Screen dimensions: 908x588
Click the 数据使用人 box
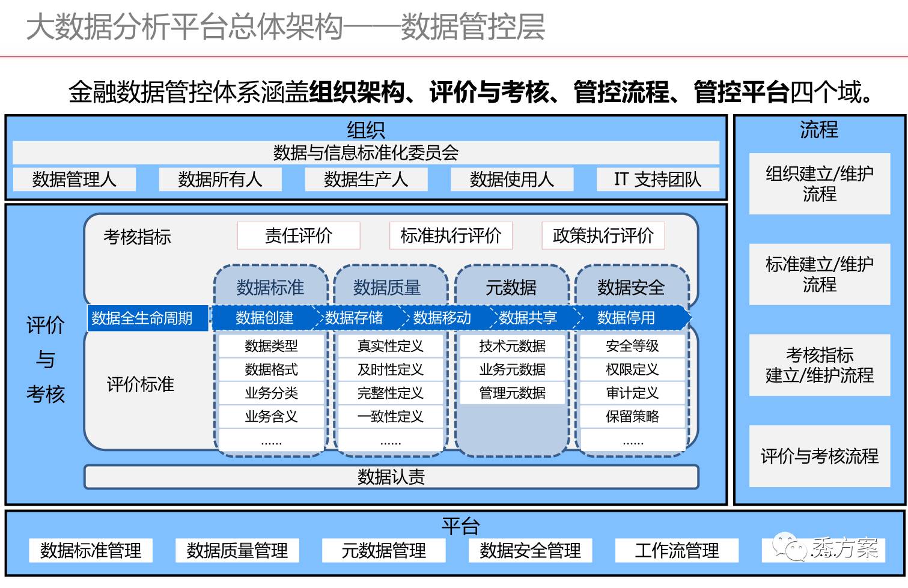(x=512, y=180)
